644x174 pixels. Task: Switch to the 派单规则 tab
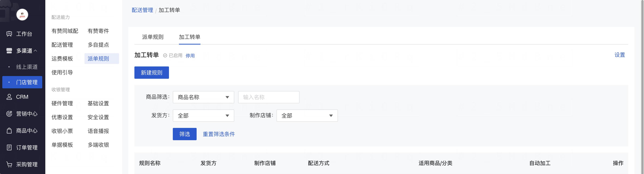coord(152,37)
